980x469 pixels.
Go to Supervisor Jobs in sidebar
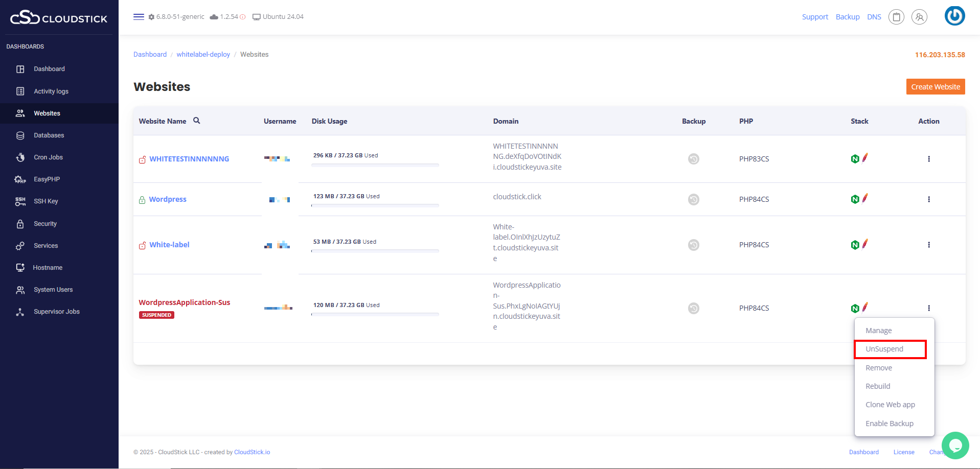pos(56,312)
